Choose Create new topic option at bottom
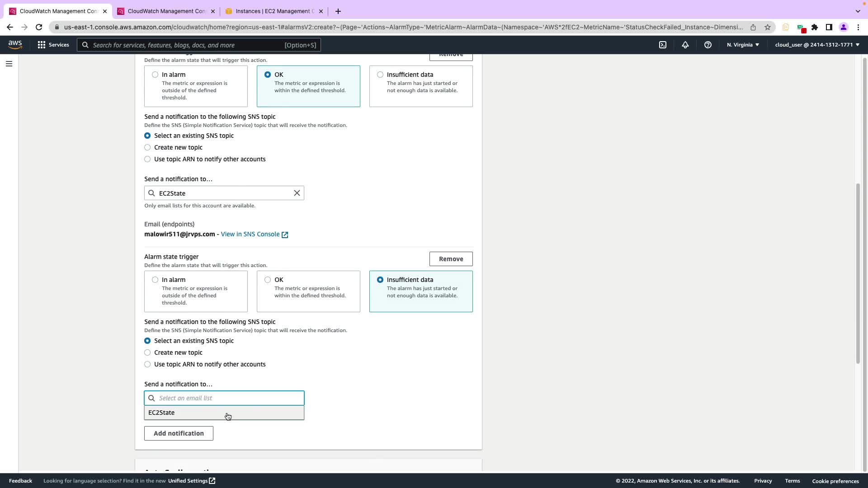The image size is (868, 488). 147,352
